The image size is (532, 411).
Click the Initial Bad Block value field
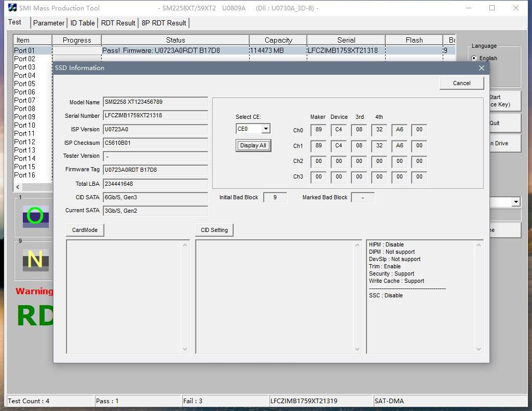pyautogui.click(x=275, y=197)
